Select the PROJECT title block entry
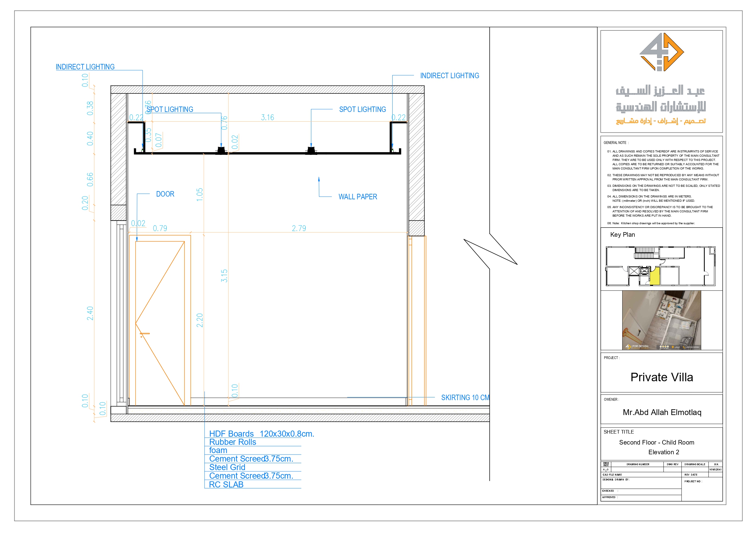 coord(662,377)
